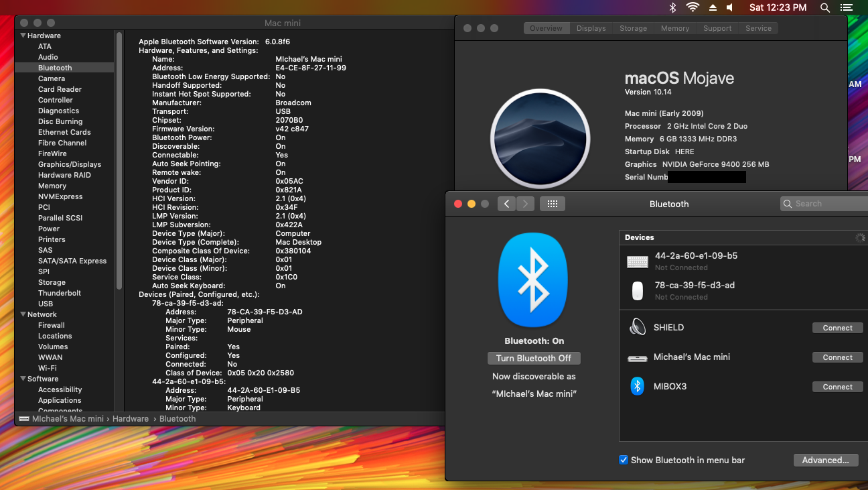Select Parallel SCSI in the Hardware list

pyautogui.click(x=60, y=218)
